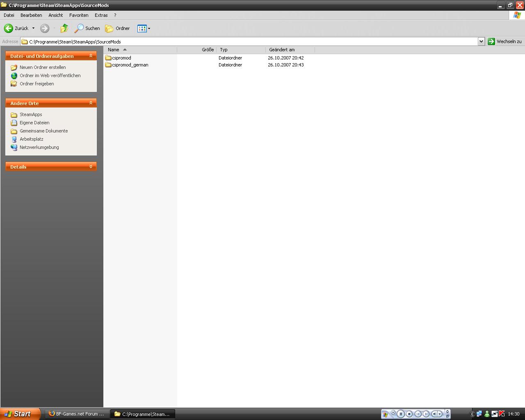
Task: Go up one folder level
Action: click(x=64, y=28)
